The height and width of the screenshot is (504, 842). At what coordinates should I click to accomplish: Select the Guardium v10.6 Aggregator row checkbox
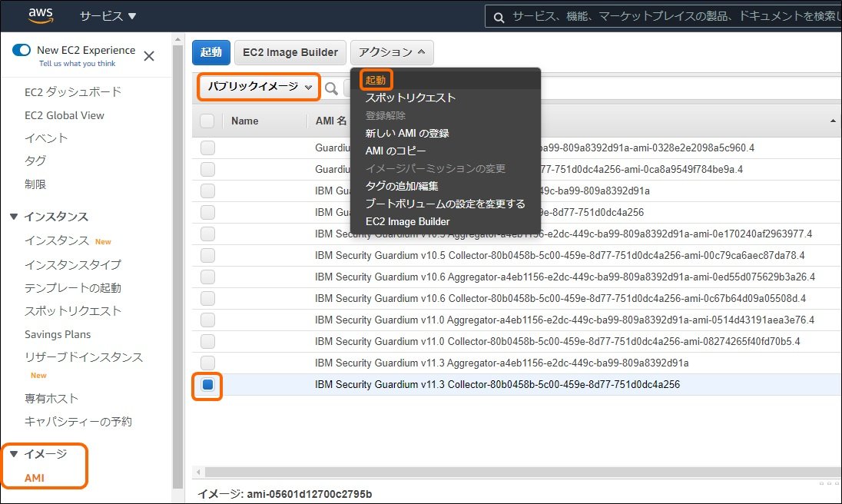[208, 277]
